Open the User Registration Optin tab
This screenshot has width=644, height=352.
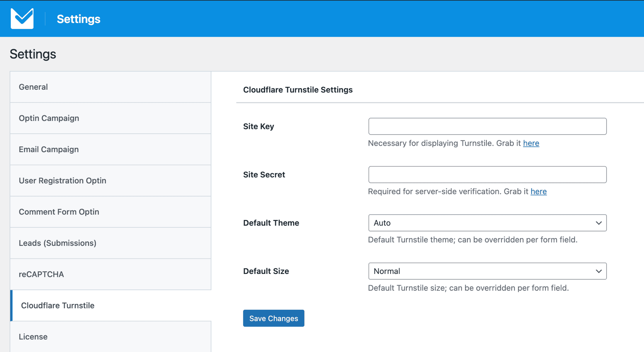coord(111,181)
